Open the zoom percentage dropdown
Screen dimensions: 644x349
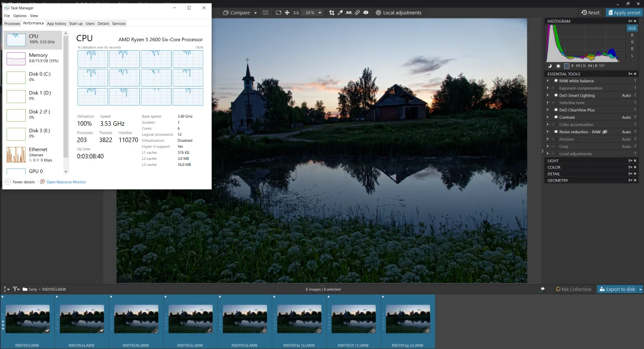[x=319, y=13]
